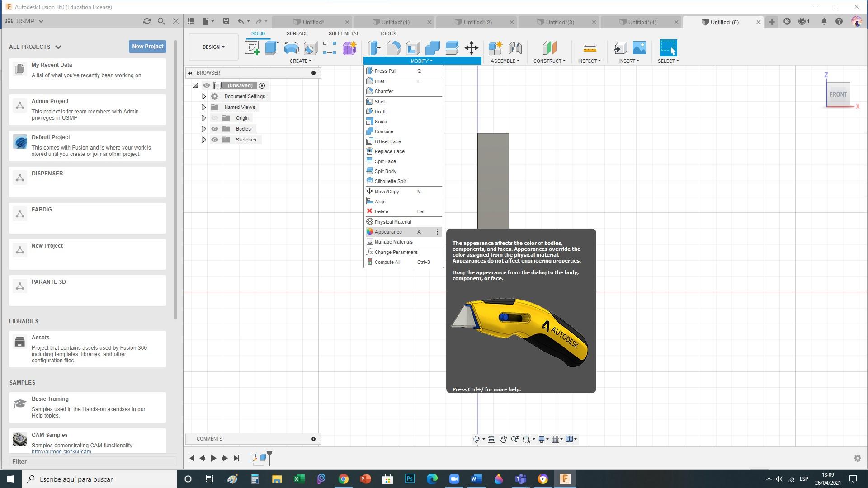Select the Scale tool
Image resolution: width=868 pixels, height=488 pixels.
pyautogui.click(x=380, y=121)
